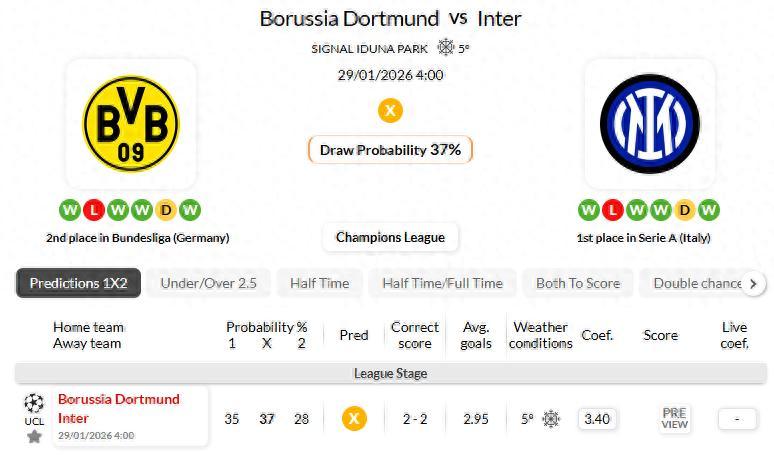This screenshot has height=459, width=774.
Task: Click the UCL Champions League ball icon
Action: click(x=34, y=403)
